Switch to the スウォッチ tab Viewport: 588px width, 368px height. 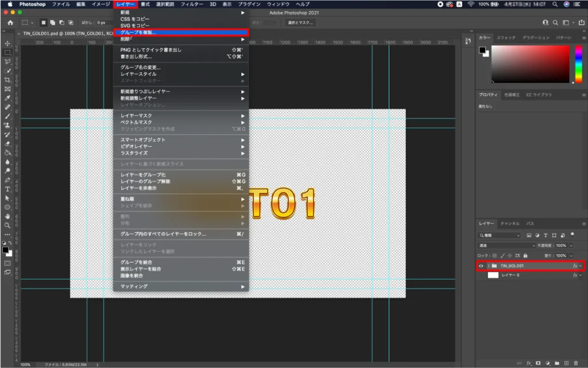[506, 38]
